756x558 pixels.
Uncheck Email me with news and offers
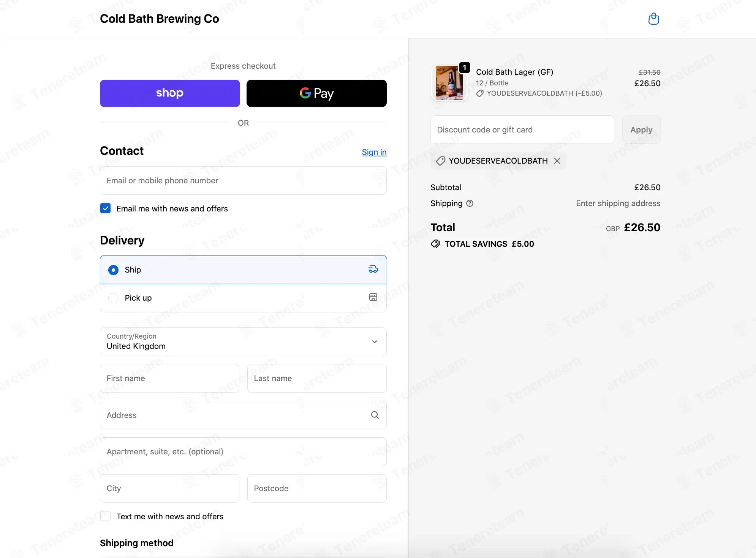tap(106, 208)
